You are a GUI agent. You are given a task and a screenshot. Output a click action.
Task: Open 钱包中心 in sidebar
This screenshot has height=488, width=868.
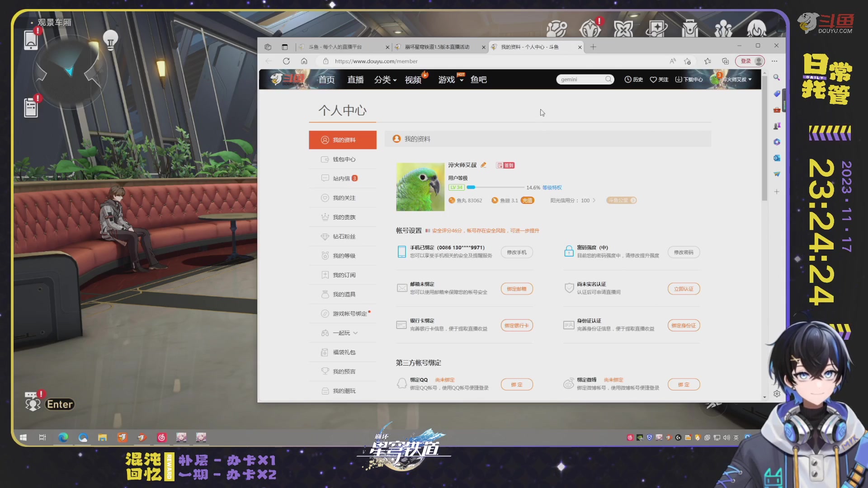343,160
